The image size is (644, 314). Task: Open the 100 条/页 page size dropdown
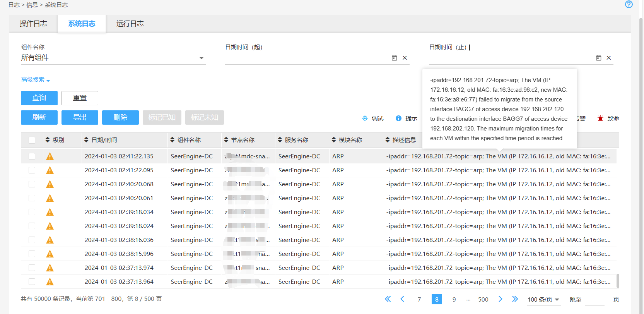pos(543,299)
